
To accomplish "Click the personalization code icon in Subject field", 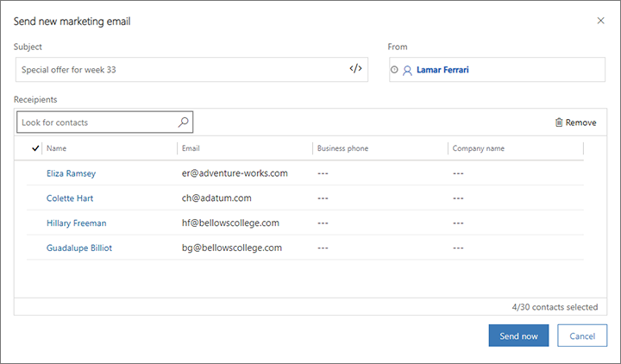I will (355, 69).
